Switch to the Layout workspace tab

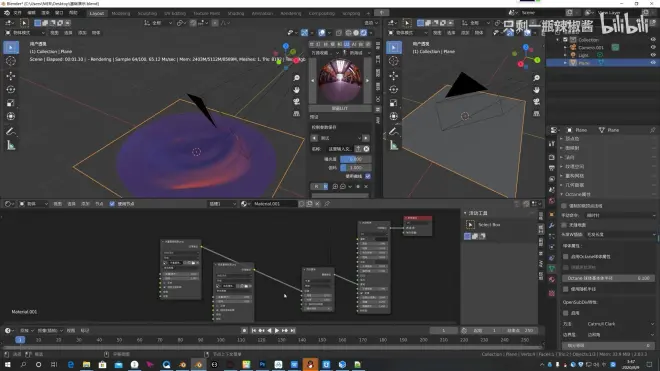96,13
